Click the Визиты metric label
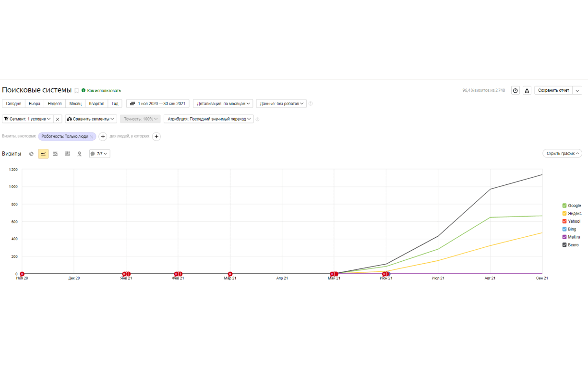This screenshot has width=588, height=365. coord(12,154)
